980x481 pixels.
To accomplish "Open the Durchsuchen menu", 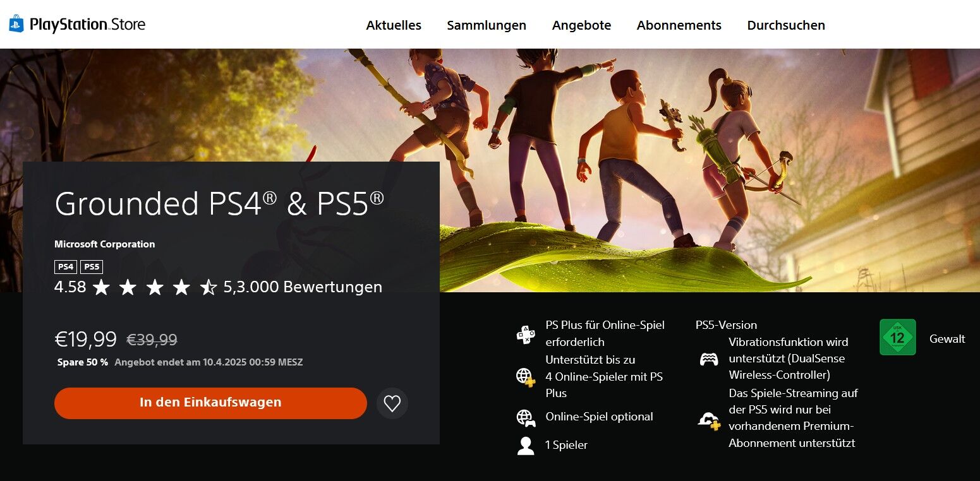I will point(786,25).
